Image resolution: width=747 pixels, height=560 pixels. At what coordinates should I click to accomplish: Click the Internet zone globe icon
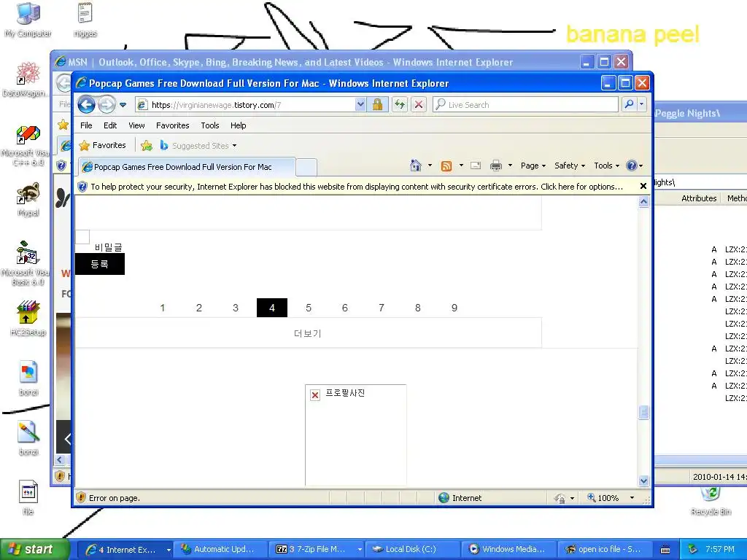(x=444, y=497)
